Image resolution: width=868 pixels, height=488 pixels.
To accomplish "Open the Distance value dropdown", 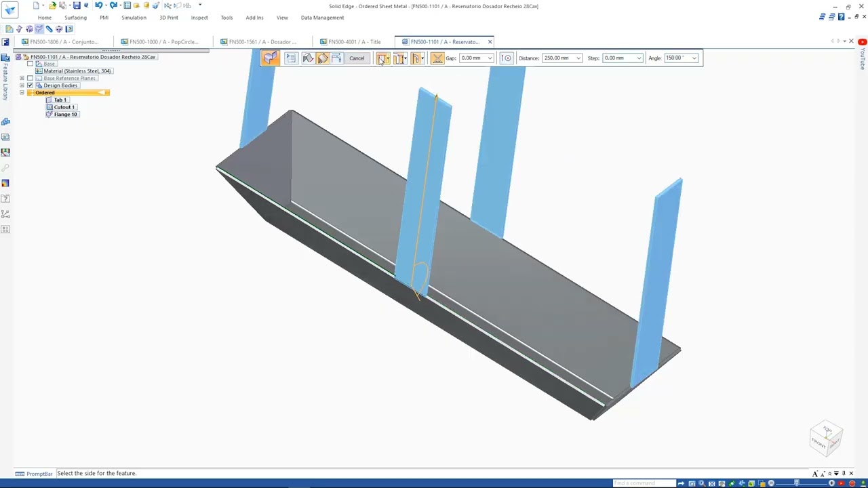I will click(x=578, y=58).
